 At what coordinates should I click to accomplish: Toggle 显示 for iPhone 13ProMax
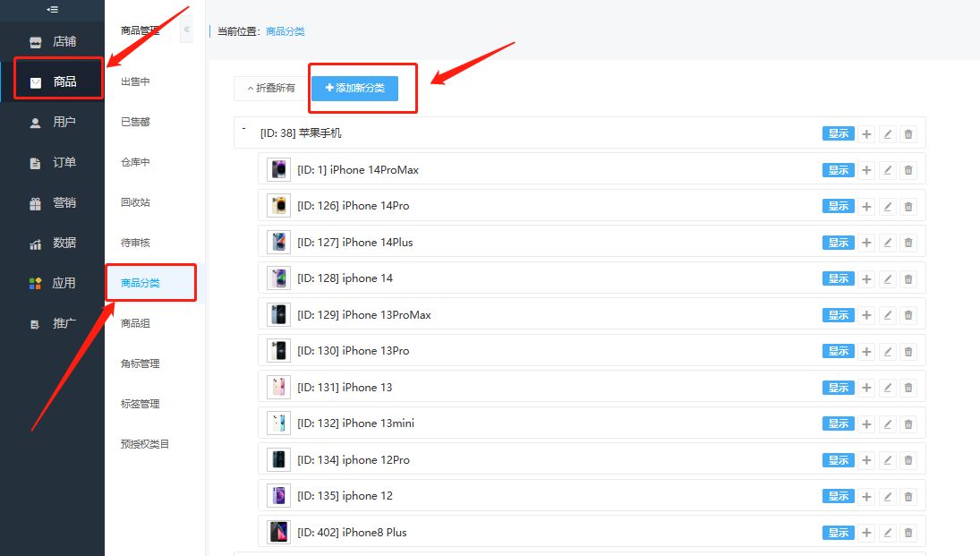[838, 315]
